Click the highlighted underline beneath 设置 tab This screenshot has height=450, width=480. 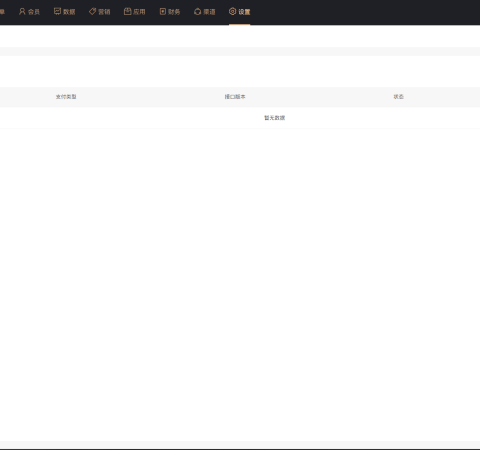click(x=239, y=24)
